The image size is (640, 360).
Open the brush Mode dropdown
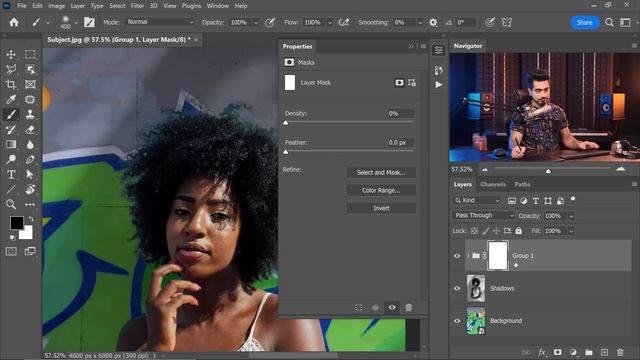click(x=160, y=22)
